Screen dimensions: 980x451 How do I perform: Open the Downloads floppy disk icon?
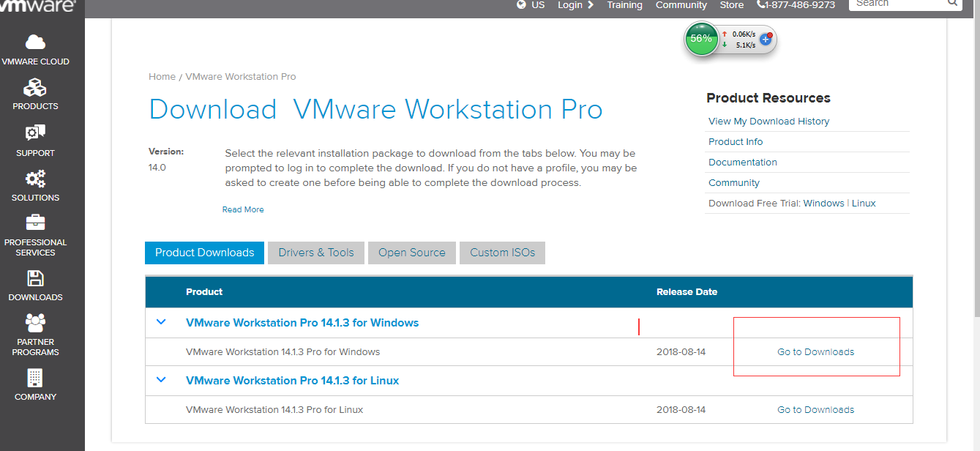point(35,278)
